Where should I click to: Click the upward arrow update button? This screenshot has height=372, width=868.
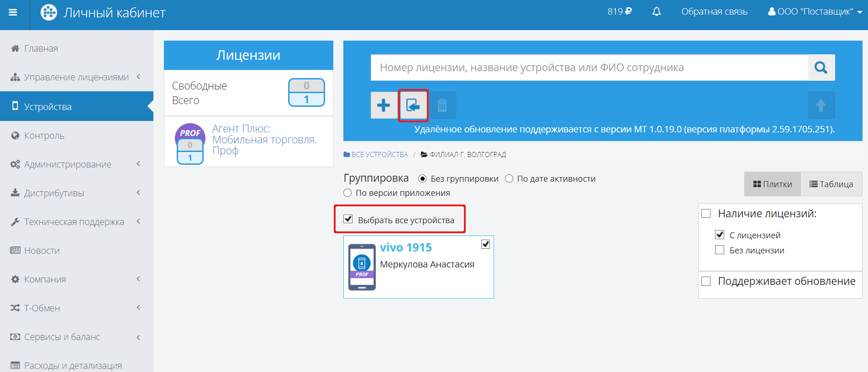[821, 105]
